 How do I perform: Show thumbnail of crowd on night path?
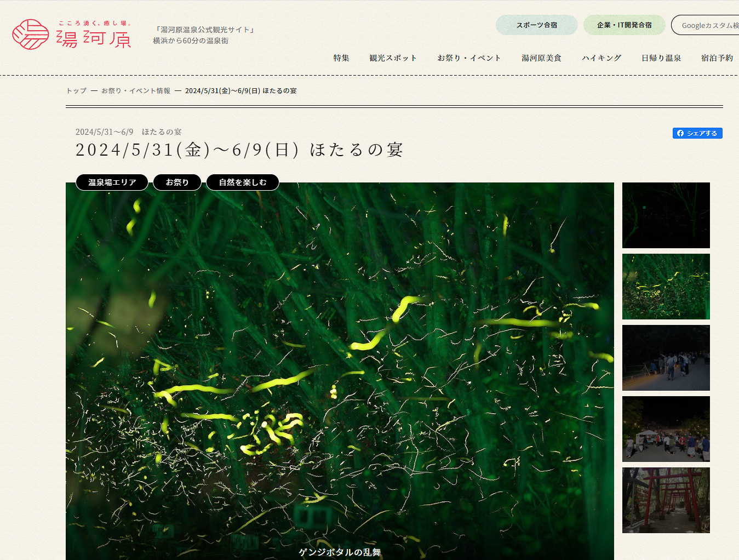tap(666, 358)
